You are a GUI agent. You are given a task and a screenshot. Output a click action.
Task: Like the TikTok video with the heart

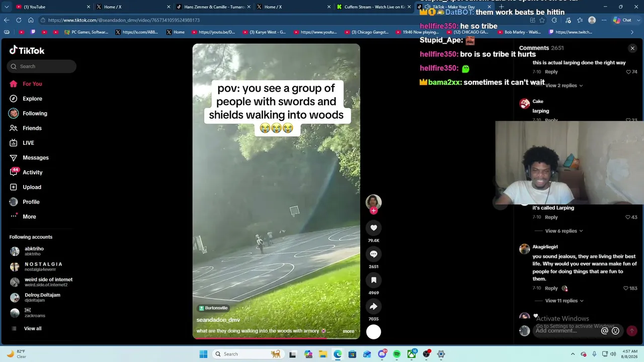pyautogui.click(x=373, y=228)
